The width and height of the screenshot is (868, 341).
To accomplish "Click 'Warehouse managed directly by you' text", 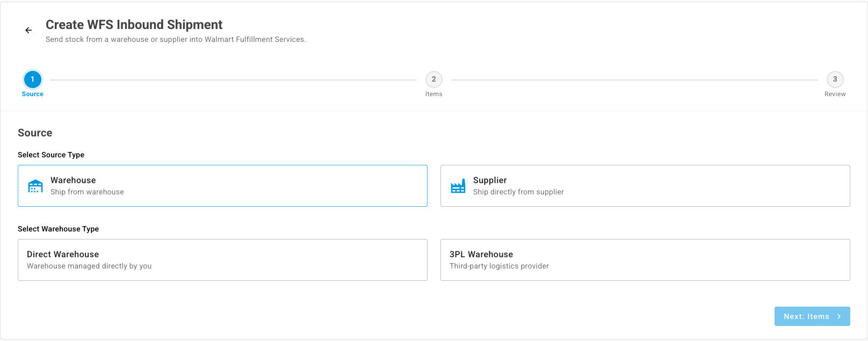I will pyautogui.click(x=89, y=266).
